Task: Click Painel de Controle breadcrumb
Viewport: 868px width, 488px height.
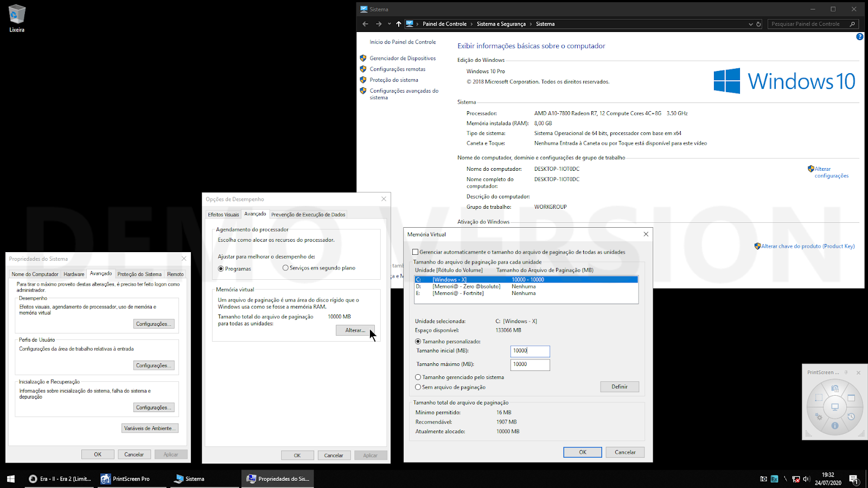Action: 444,24
